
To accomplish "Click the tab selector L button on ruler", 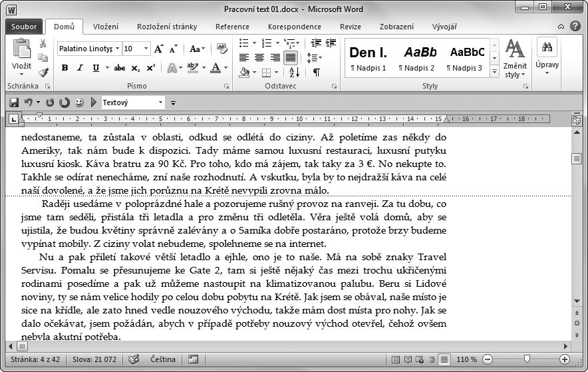I will pyautogui.click(x=13, y=120).
